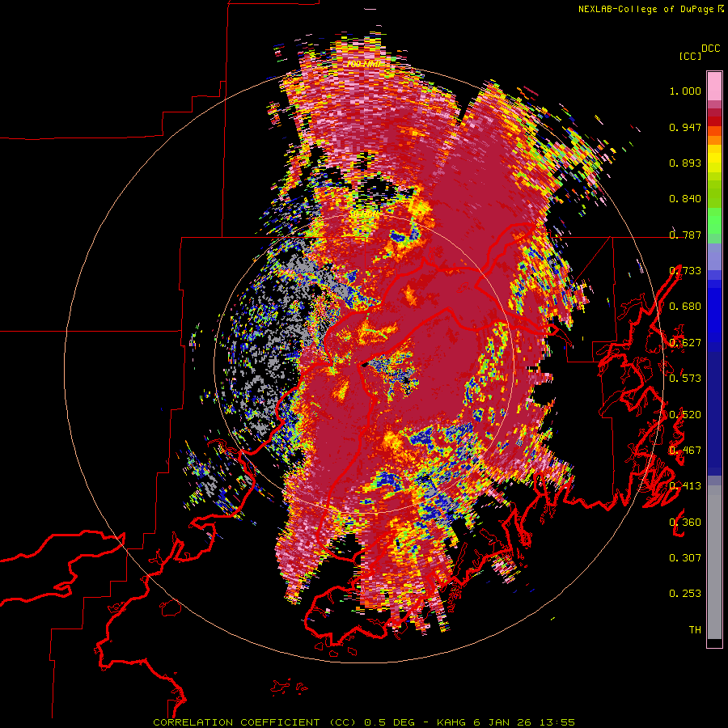Click the 0.573 scale value
The height and width of the screenshot is (728, 728).
685,379
